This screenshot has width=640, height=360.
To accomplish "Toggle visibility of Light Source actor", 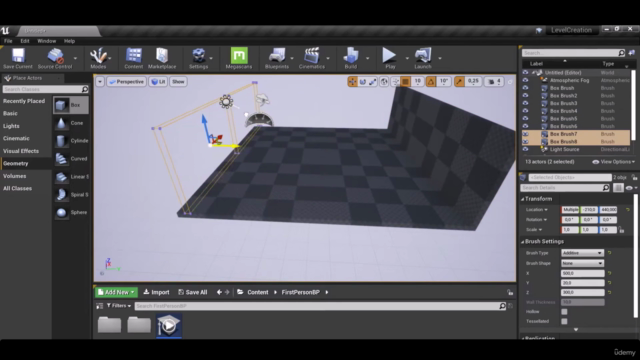I will (525, 149).
